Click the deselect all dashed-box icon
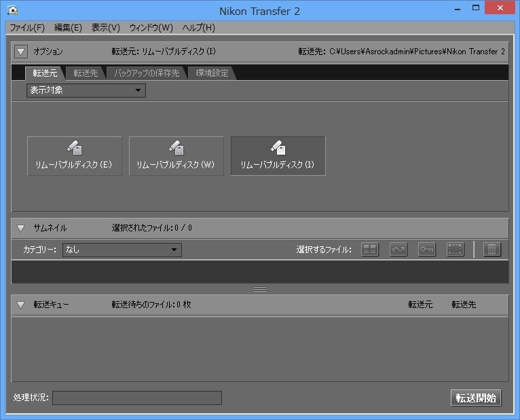Screen dimensions: 520x420 click(x=455, y=249)
